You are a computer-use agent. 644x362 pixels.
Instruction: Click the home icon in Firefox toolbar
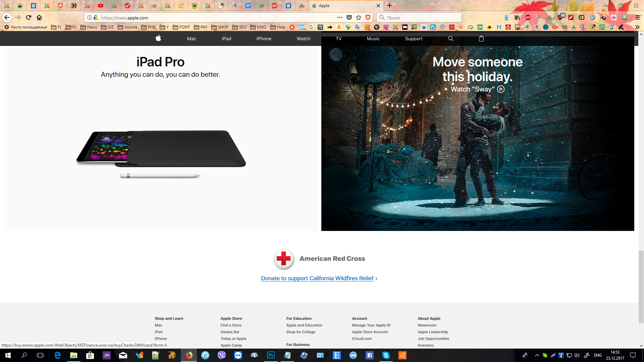click(x=39, y=17)
